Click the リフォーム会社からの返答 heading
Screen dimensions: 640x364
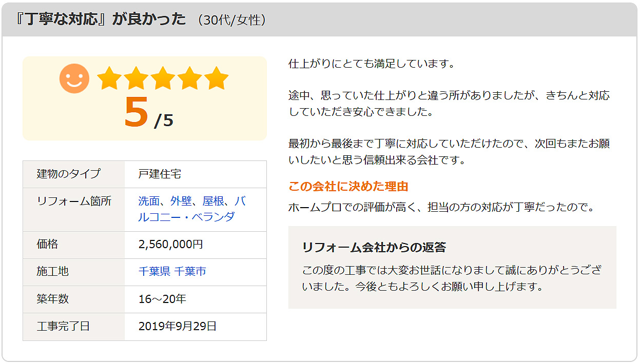pos(374,247)
